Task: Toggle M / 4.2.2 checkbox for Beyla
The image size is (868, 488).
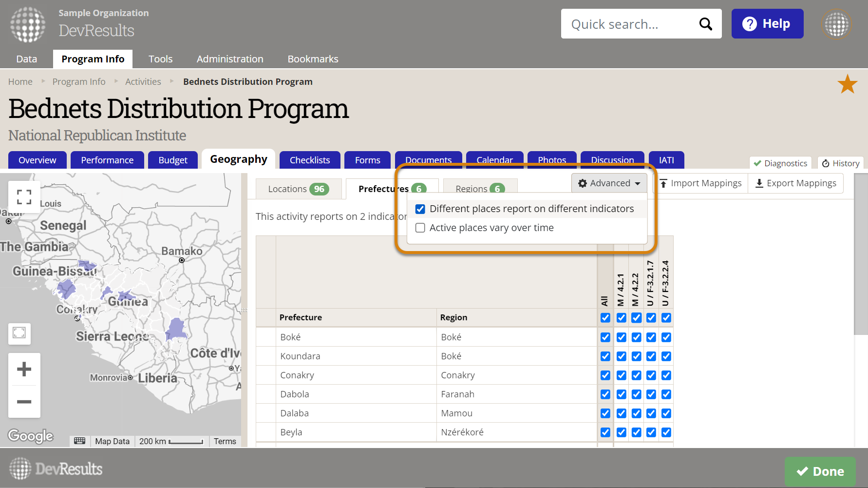Action: pyautogui.click(x=637, y=432)
